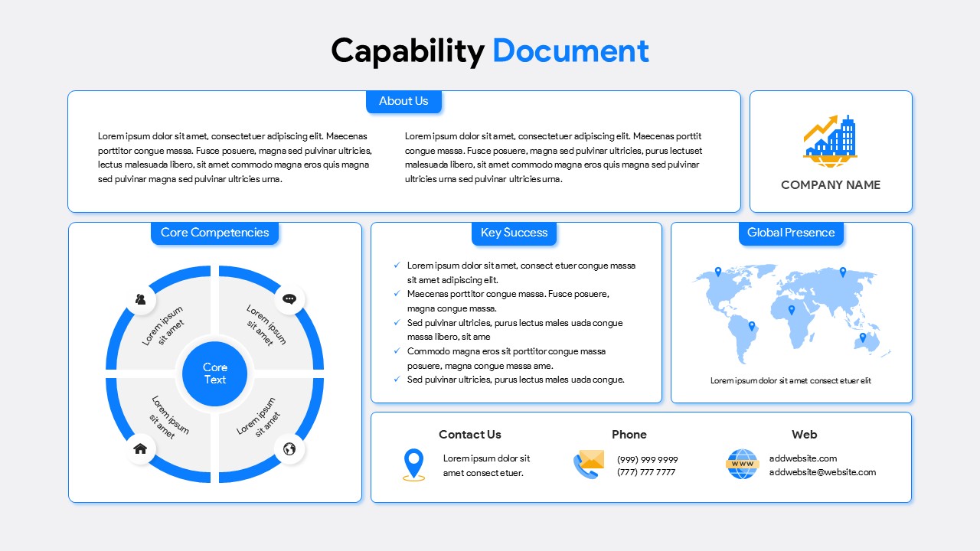
Task: Click the map pin over Africa
Action: [x=792, y=310]
